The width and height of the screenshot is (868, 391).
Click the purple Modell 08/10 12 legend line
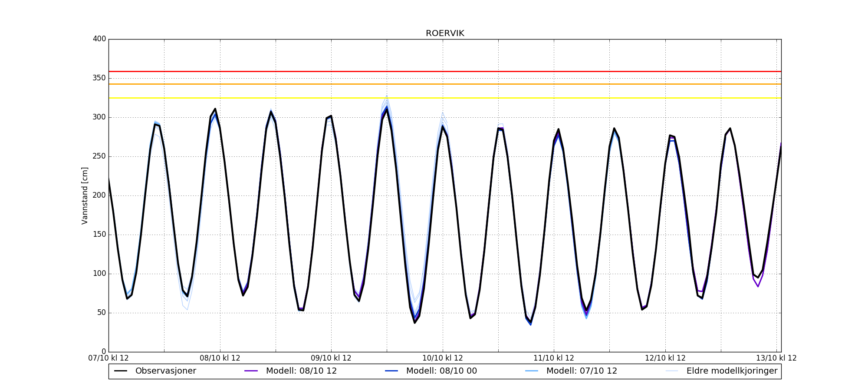pos(251,371)
